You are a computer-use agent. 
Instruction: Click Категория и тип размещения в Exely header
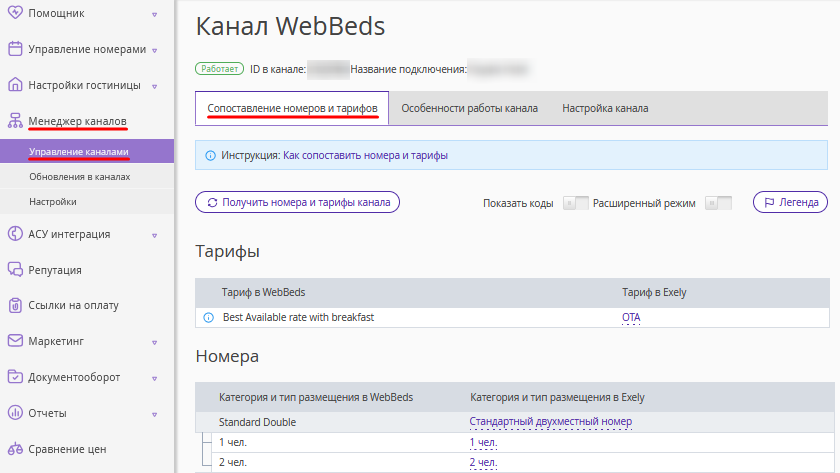(557, 397)
